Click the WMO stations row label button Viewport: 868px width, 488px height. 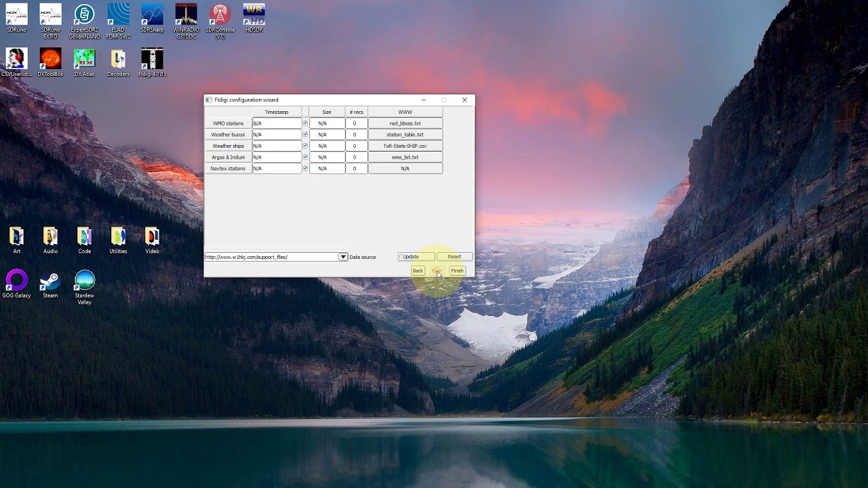click(x=228, y=123)
